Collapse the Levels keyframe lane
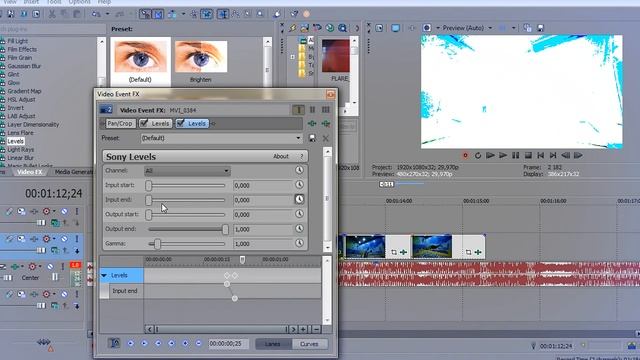This screenshot has width=640, height=360. (x=104, y=276)
